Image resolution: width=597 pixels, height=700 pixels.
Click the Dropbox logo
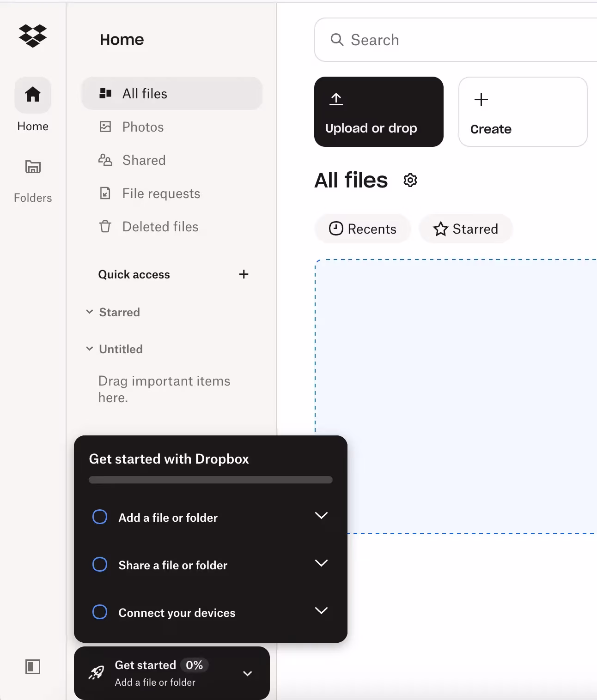32,36
